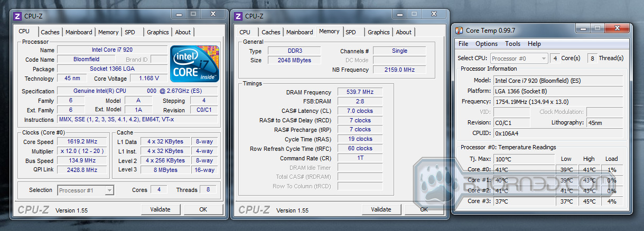Click OK button in left CPU-Z window
The width and height of the screenshot is (644, 231).
203,209
